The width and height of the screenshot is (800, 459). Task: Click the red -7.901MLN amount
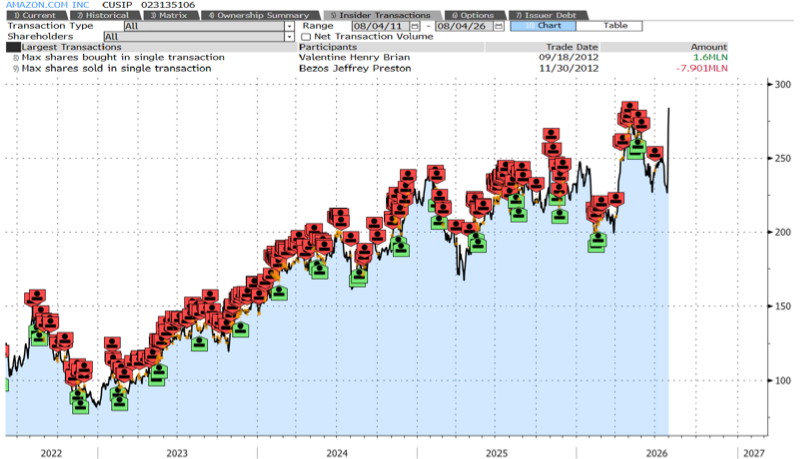click(702, 68)
